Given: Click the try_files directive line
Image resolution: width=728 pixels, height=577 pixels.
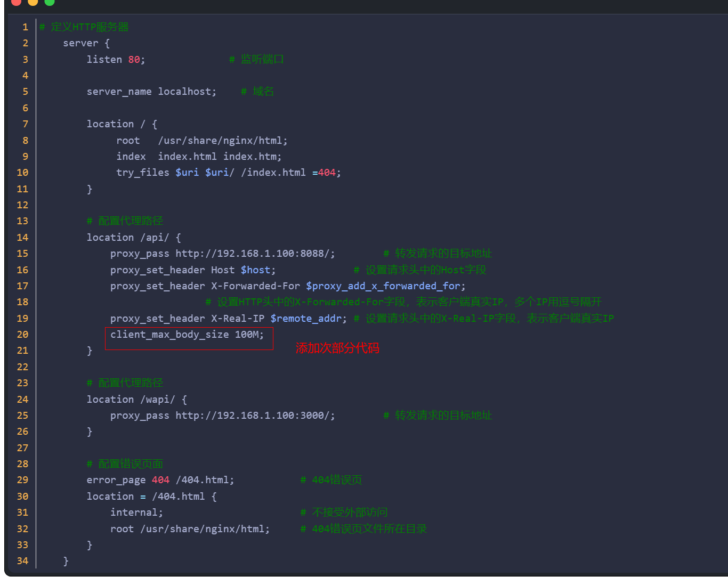Looking at the screenshot, I should click(229, 173).
